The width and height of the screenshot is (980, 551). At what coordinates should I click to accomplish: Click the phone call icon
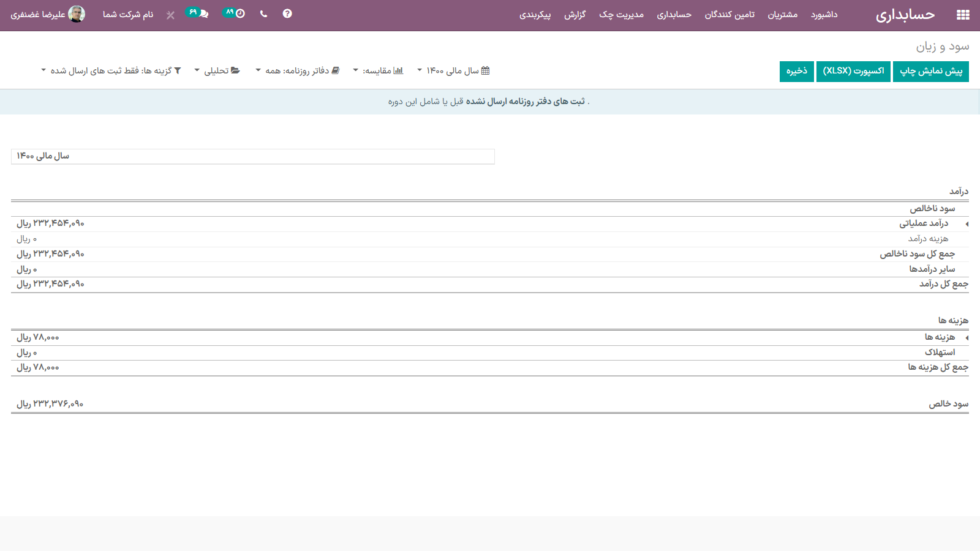pyautogui.click(x=263, y=13)
